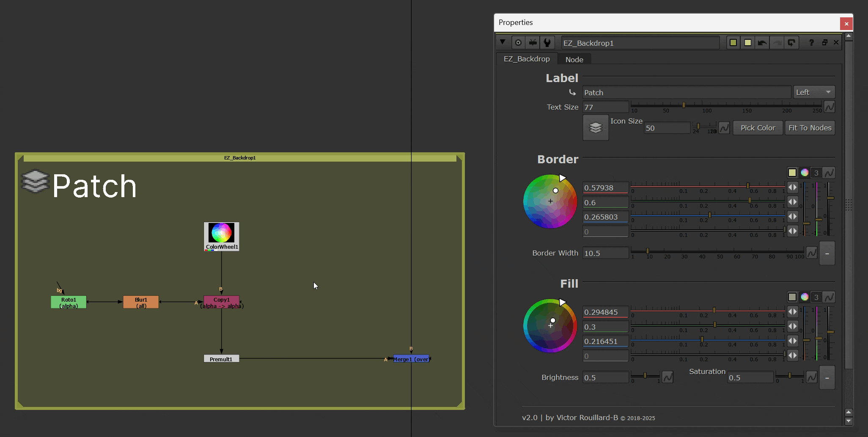Click the layers icon chooser button

coord(596,127)
